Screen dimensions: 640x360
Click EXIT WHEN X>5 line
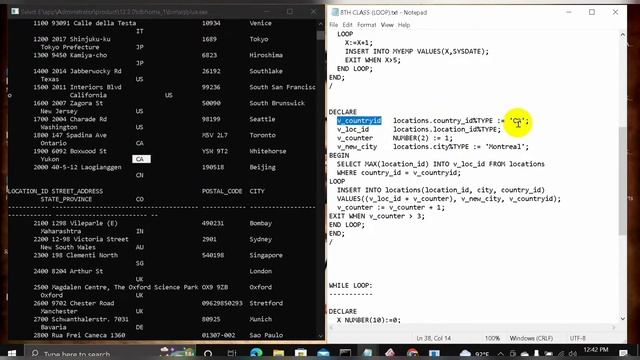click(x=373, y=60)
